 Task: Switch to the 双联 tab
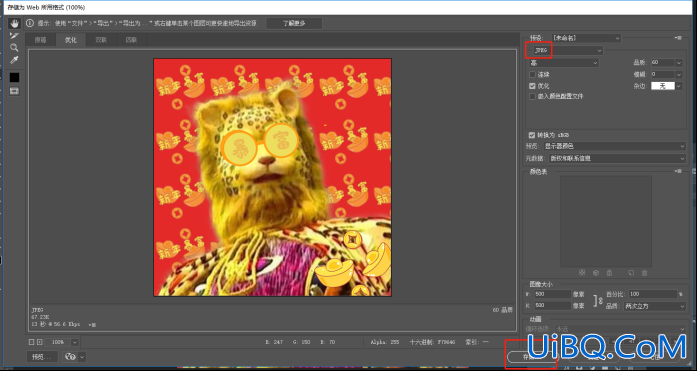101,40
